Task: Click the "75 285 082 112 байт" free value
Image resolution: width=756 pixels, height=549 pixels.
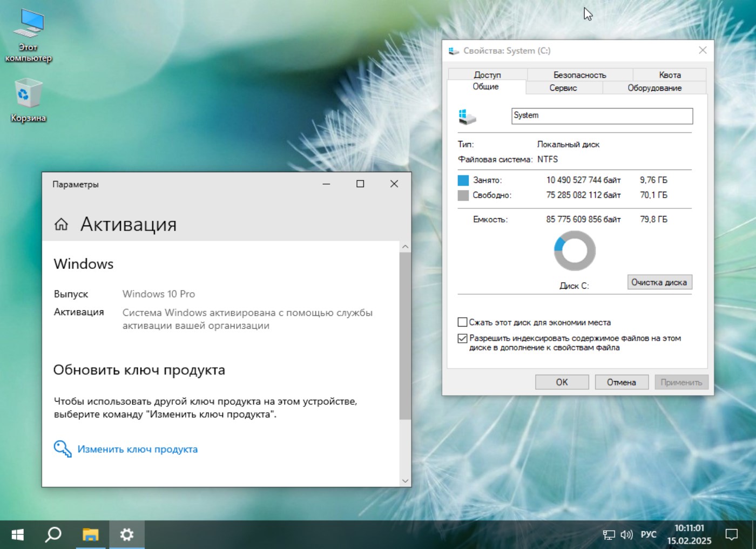Action: 584,195
